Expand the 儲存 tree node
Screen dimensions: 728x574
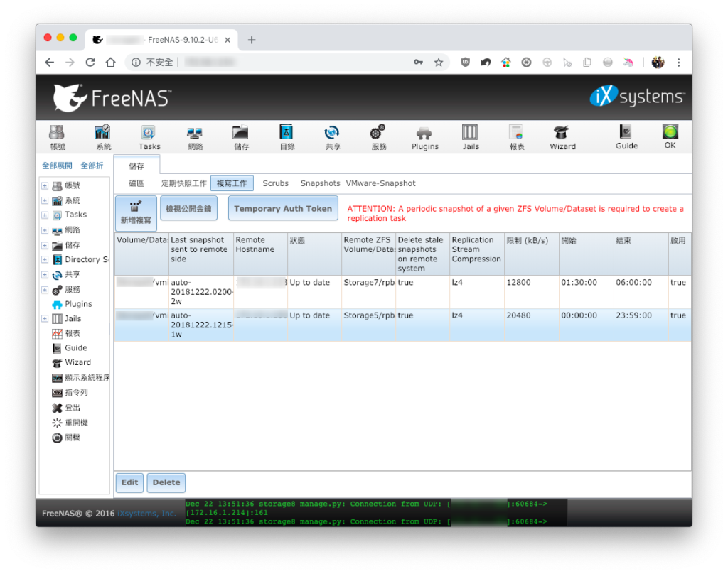tap(45, 245)
